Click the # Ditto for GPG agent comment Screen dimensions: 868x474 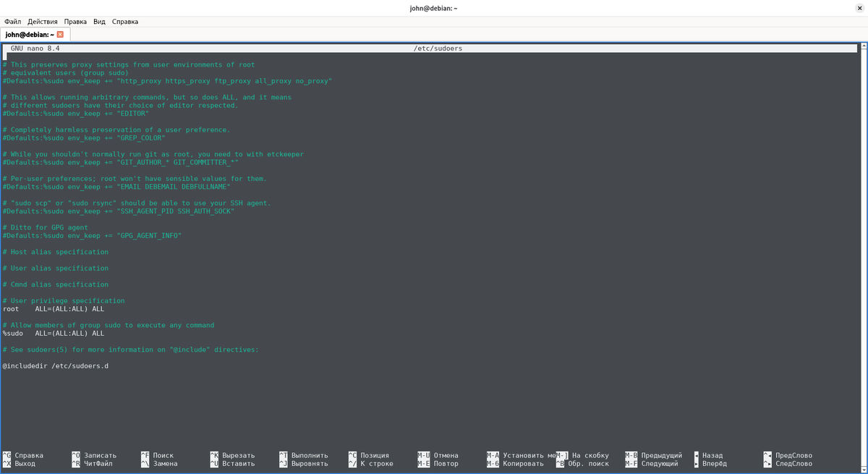click(x=46, y=228)
